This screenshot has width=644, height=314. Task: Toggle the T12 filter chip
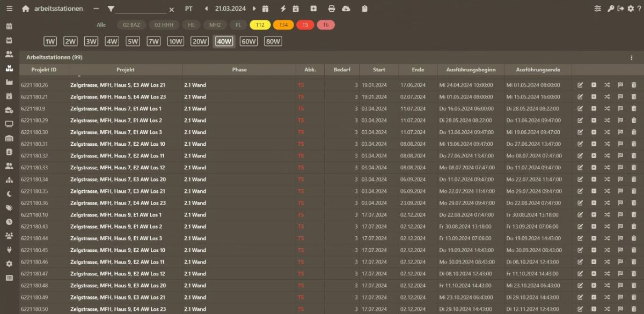[260, 25]
